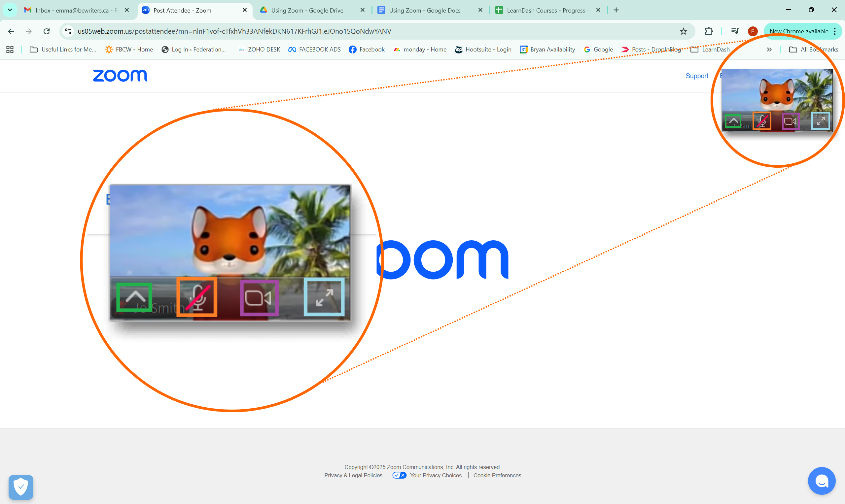
Task: Open FACEBOOK ADS bookmark
Action: [x=315, y=50]
